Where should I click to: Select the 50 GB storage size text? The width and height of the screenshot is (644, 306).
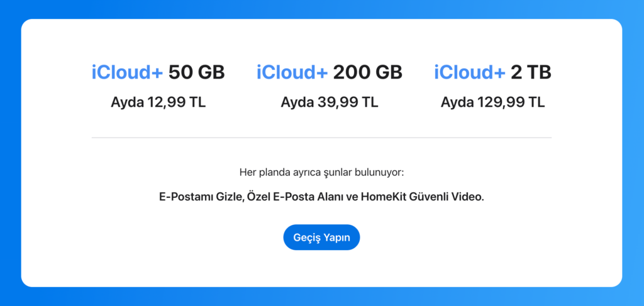coord(196,73)
